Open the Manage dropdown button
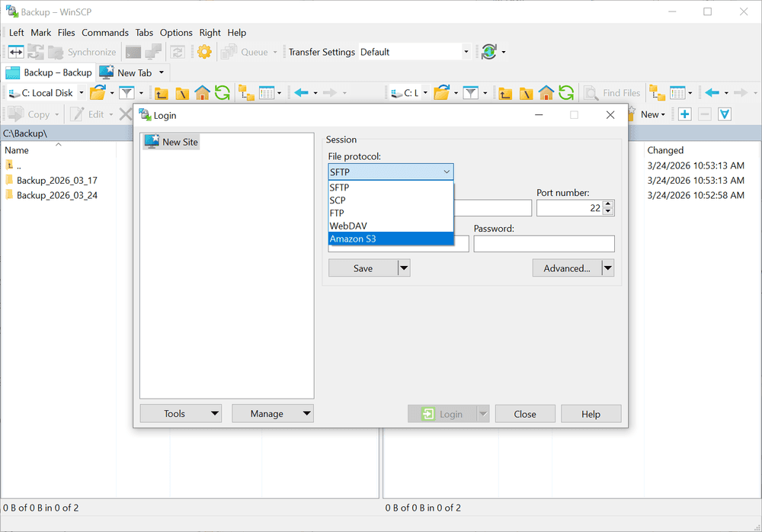Screen dimensions: 762x532 (273, 413)
